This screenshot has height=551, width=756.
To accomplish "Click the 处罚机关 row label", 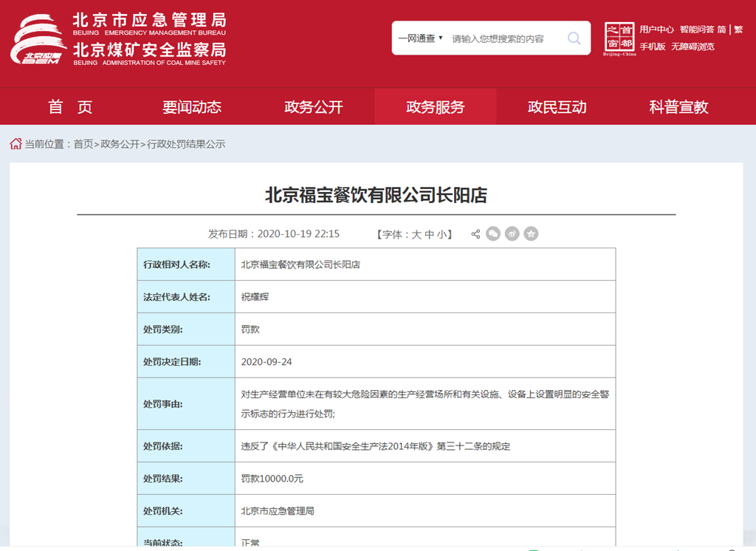I will point(163,510).
